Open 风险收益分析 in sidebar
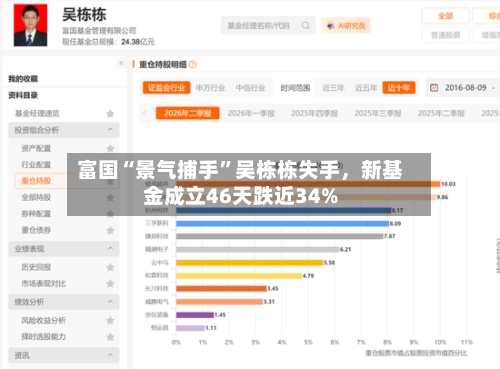 point(44,320)
